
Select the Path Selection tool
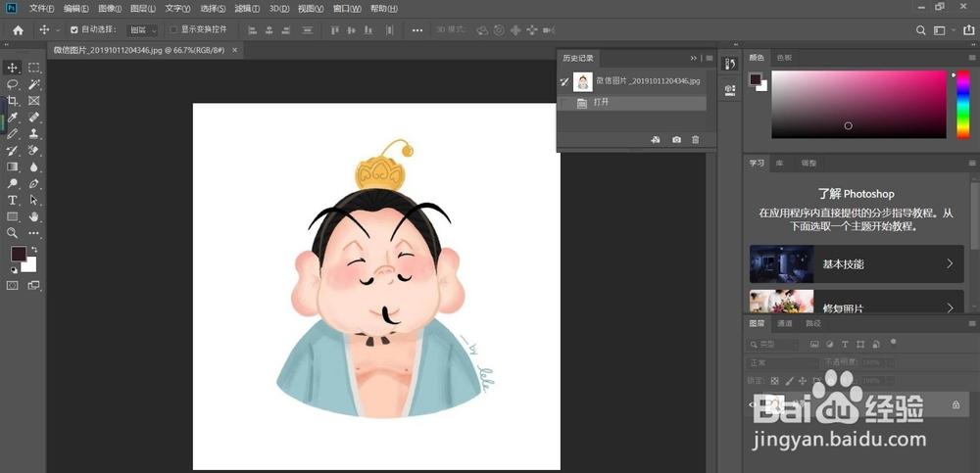pos(33,200)
